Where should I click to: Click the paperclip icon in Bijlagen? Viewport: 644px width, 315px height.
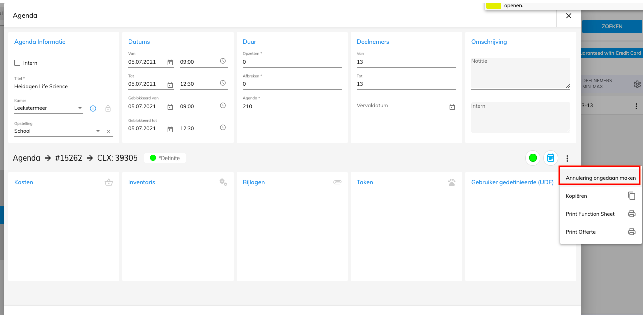pos(337,182)
